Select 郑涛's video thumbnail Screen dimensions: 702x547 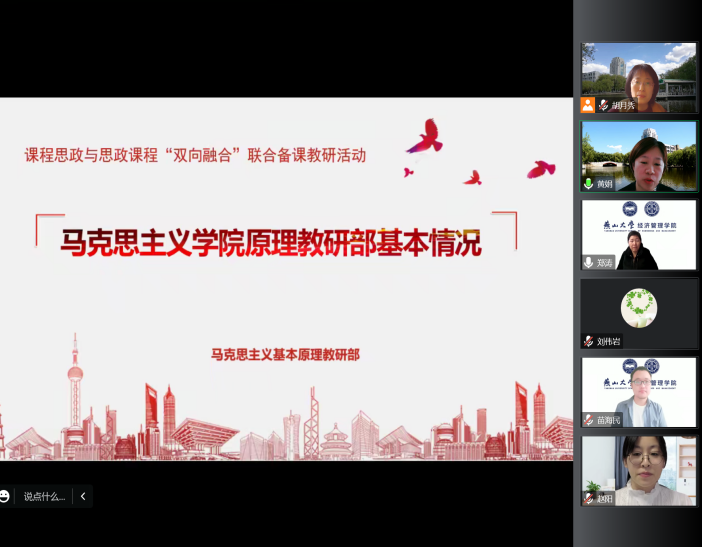[639, 232]
